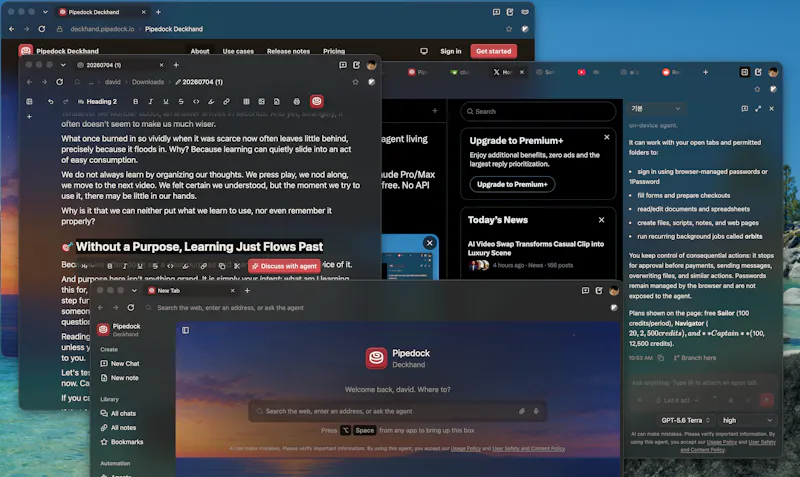This screenshot has height=477, width=800.
Task: Click Upgrade to Premium+ button
Action: (x=512, y=184)
